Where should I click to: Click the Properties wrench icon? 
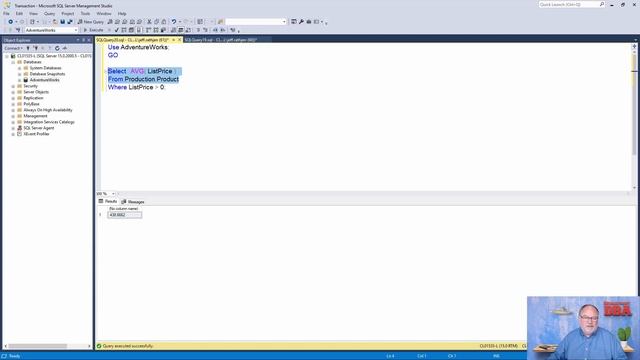pos(301,22)
